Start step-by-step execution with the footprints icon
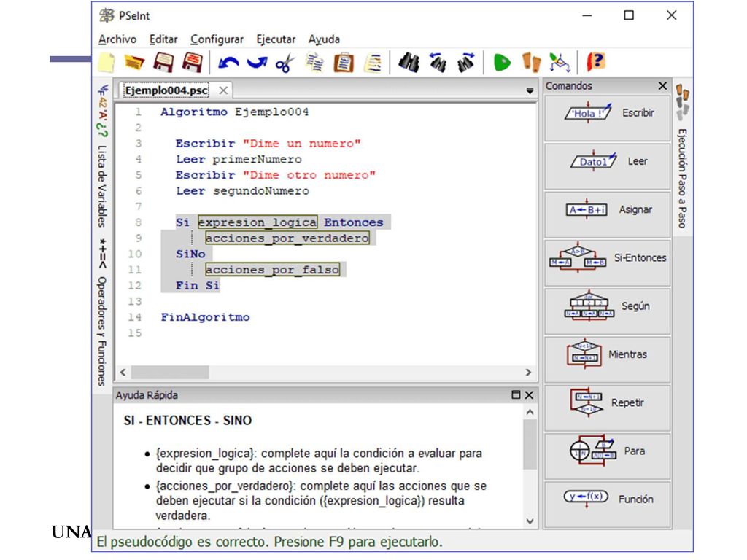747x560 pixels. coord(531,63)
